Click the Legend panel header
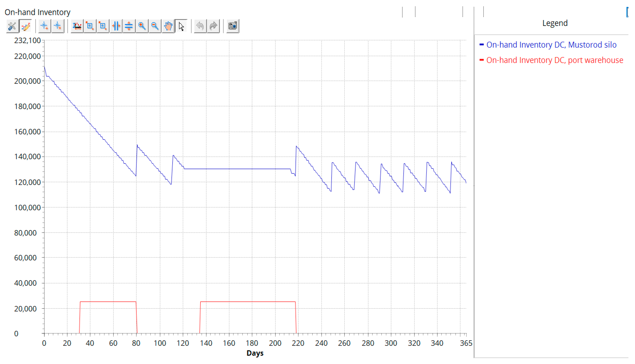Image resolution: width=635 pixels, height=364 pixels. pyautogui.click(x=555, y=23)
